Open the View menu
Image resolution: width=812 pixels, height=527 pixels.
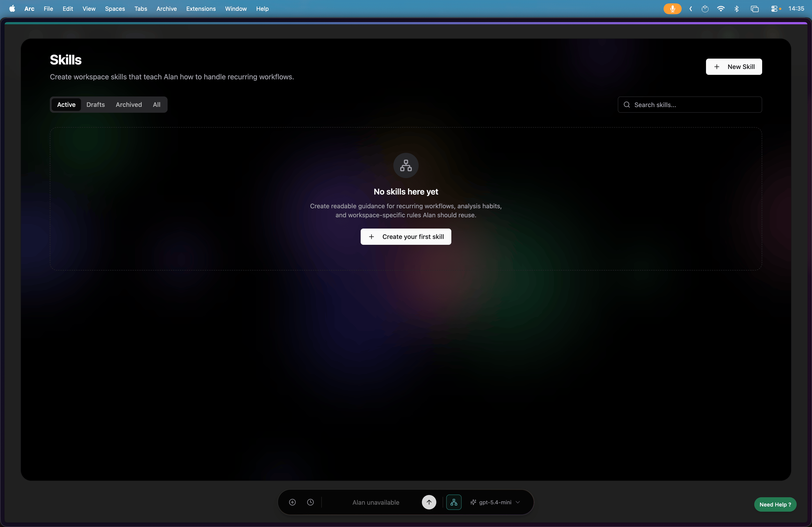89,9
